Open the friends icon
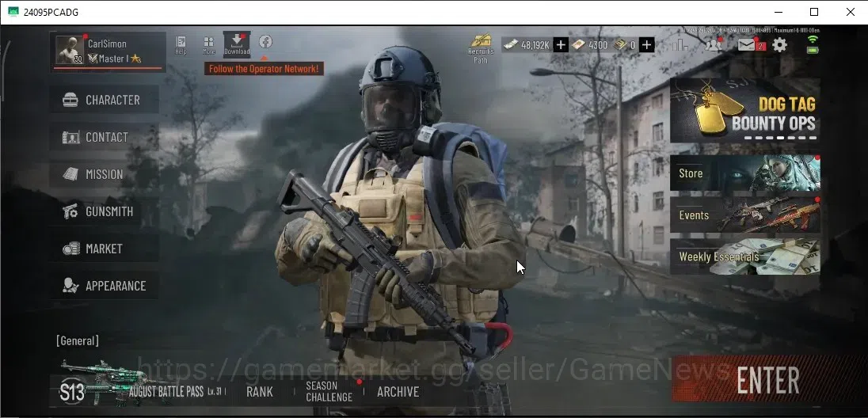Viewport: 868px width, 418px height. tap(714, 44)
